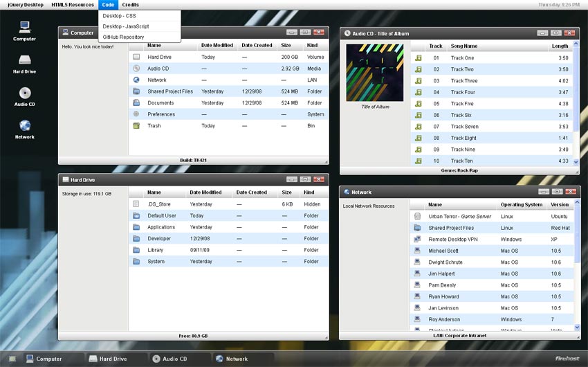Open the jQuery Desktop menu
This screenshot has height=367, width=588.
click(x=25, y=5)
